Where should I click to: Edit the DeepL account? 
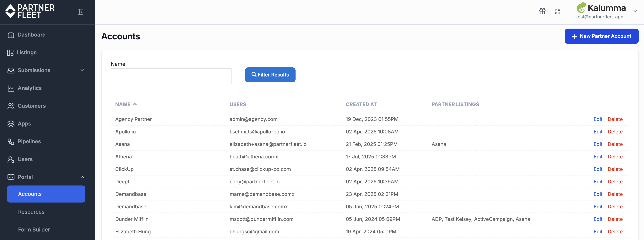598,182
